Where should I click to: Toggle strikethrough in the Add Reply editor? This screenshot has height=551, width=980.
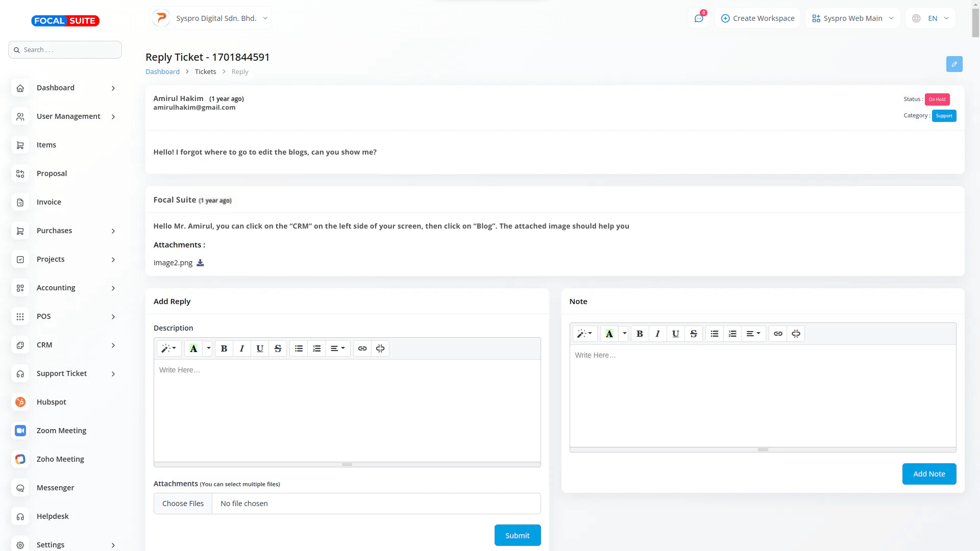point(278,348)
